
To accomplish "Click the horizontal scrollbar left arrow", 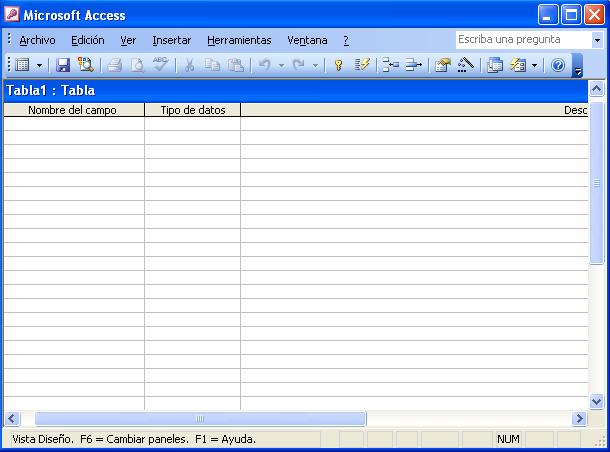I will click(12, 419).
